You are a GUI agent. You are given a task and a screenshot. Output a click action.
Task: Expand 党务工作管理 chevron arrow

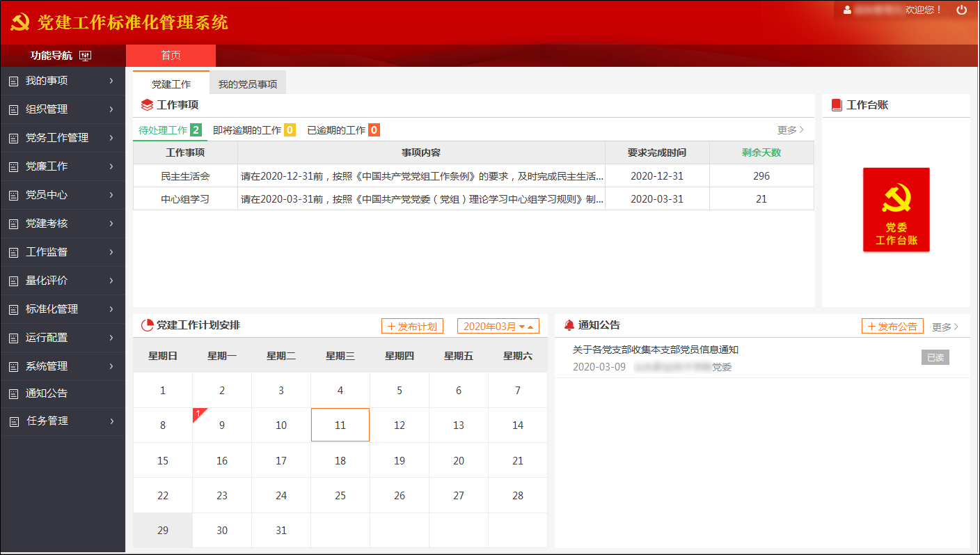pos(111,138)
